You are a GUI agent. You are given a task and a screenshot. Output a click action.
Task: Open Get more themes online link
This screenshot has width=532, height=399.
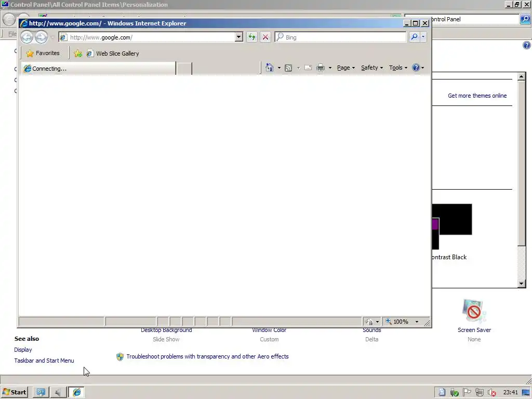pos(477,96)
